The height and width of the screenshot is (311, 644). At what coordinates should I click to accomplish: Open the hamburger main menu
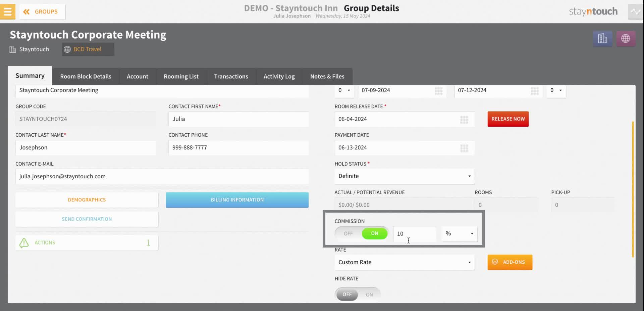7,11
